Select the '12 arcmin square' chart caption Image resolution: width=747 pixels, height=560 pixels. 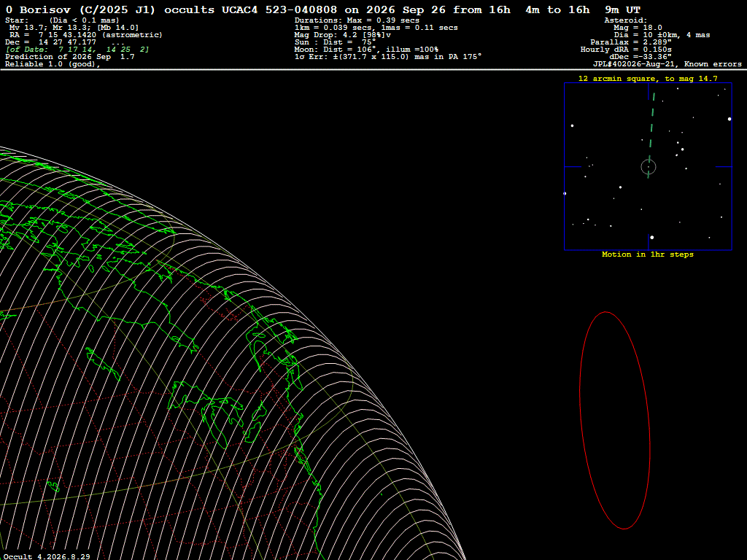[x=648, y=79]
